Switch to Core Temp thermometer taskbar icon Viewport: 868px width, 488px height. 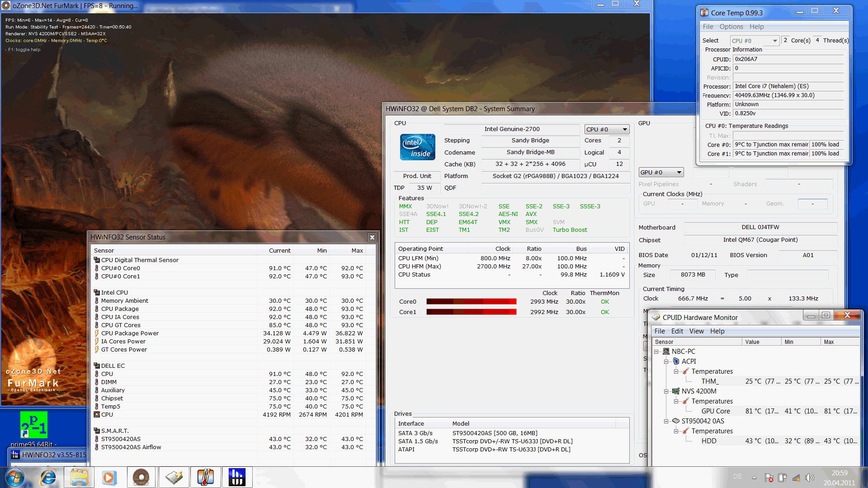205,477
